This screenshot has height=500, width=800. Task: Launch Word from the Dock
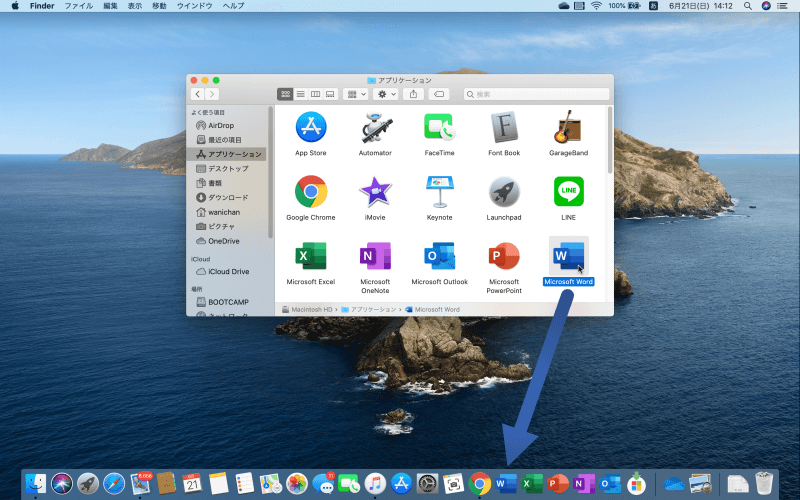pos(506,483)
